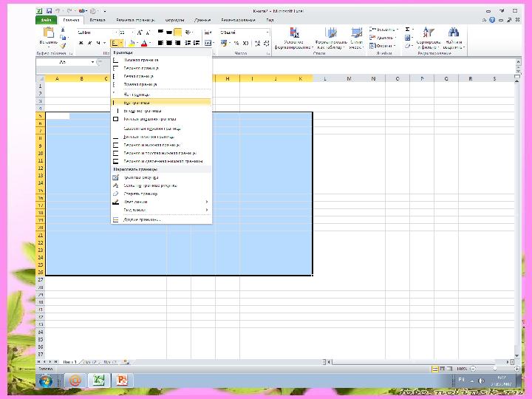Open the Формат cells dropdown
Image resolution: width=532 pixels, height=399 pixels.
[383, 46]
